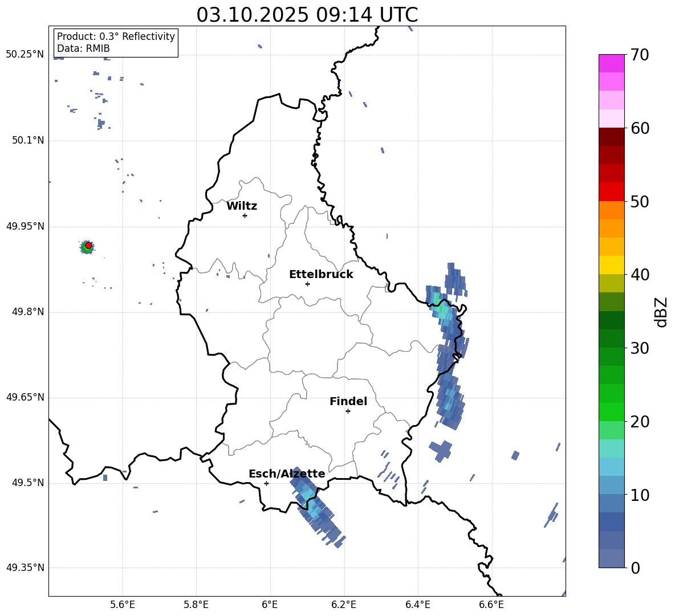Click the colorbar tick label 30
Image resolution: width=675 pixels, height=616 pixels.
pyautogui.click(x=640, y=348)
